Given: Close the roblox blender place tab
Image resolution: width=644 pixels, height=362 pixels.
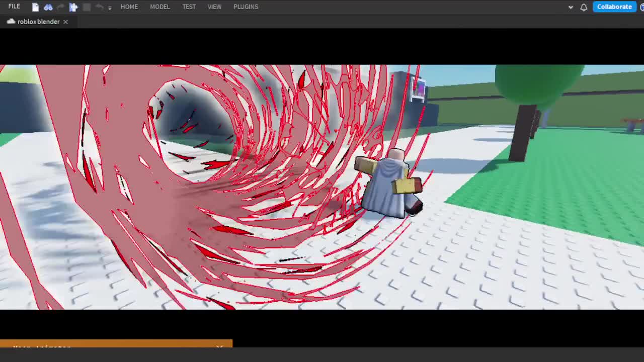Looking at the screenshot, I should coord(65,22).
